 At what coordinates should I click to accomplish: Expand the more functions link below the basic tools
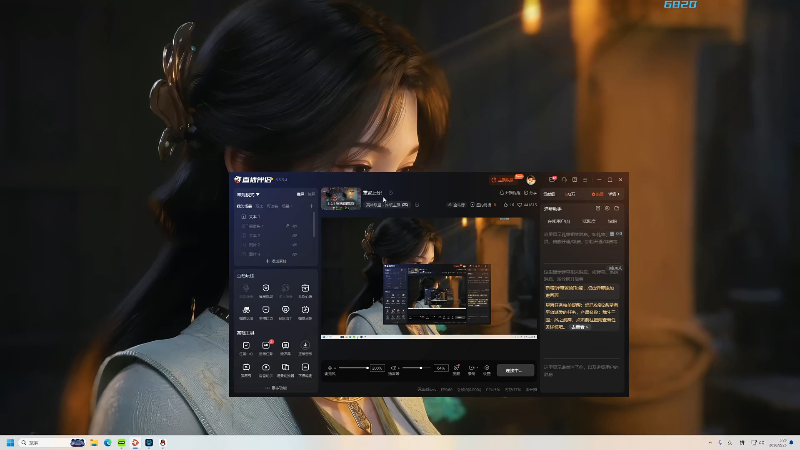[276, 388]
